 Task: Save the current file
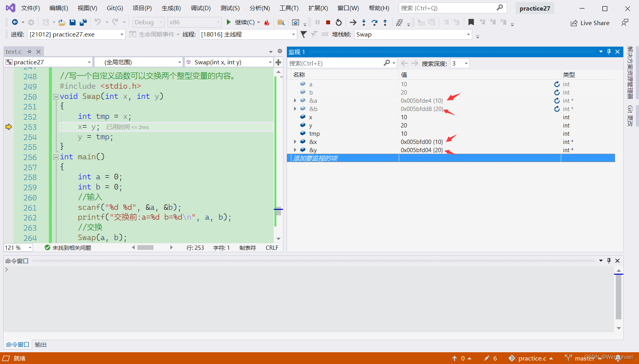73,22
